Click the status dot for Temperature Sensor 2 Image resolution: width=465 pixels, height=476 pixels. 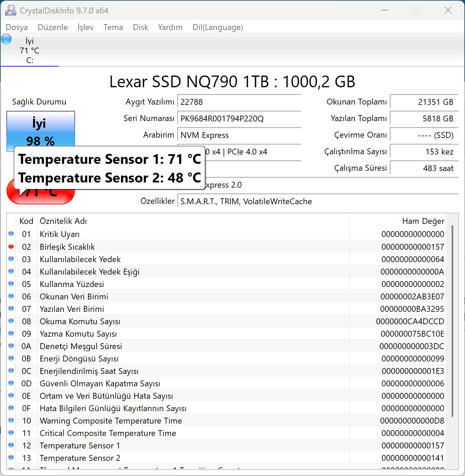pos(11,458)
